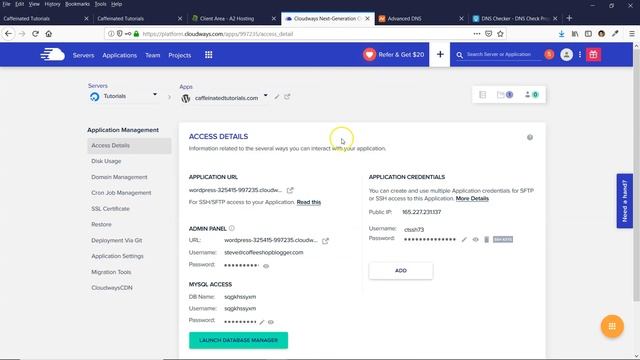Open the Applications nav item
The image size is (640, 360).
tap(120, 55)
